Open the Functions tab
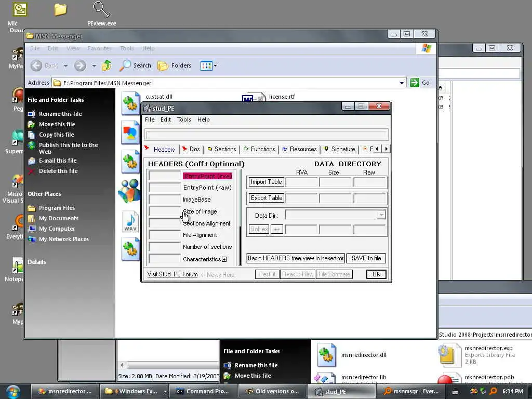 point(259,149)
